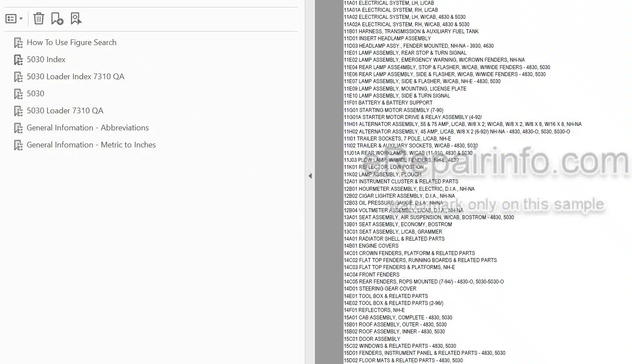Screen dimensions: 632x364
Task: Click '15D02 FLOOR MATS & RELATED PARTS' entry
Action: tap(403, 360)
